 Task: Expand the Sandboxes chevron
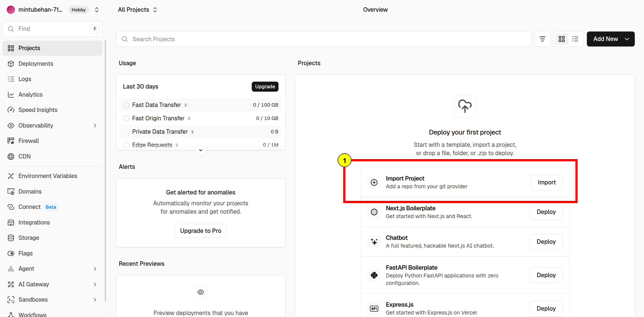click(95, 300)
